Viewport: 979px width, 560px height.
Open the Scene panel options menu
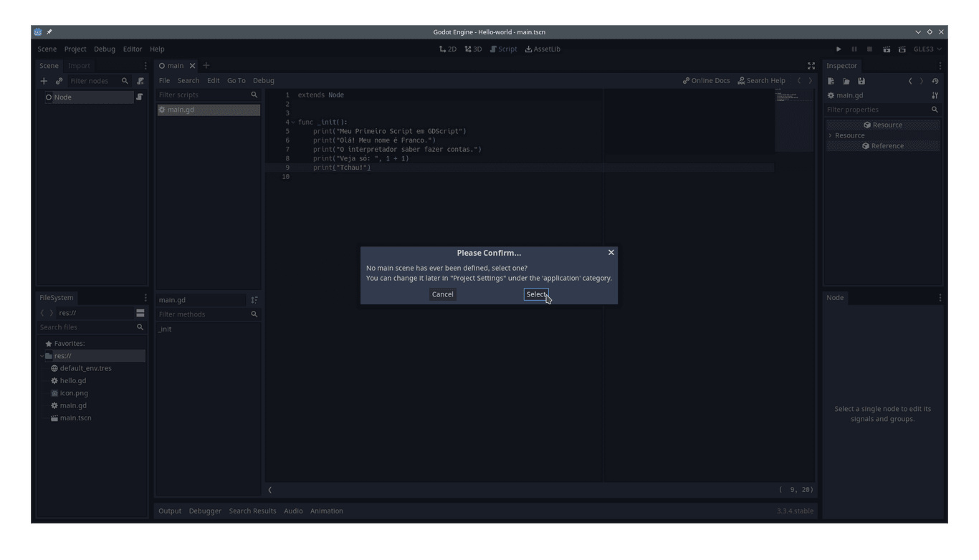pyautogui.click(x=145, y=65)
